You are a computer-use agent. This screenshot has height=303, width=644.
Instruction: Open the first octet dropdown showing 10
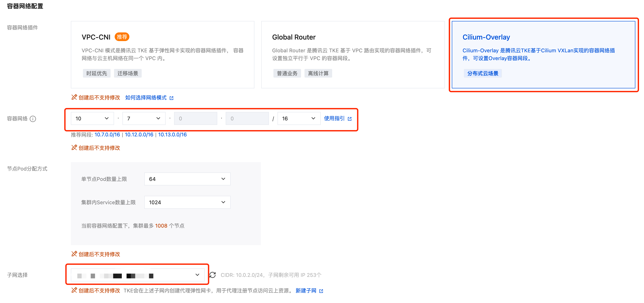(x=92, y=119)
